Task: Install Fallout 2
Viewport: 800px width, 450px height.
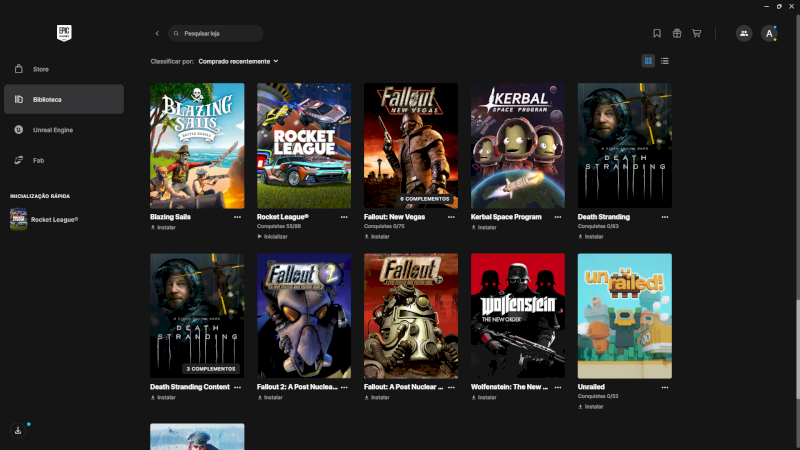Action: pos(270,397)
